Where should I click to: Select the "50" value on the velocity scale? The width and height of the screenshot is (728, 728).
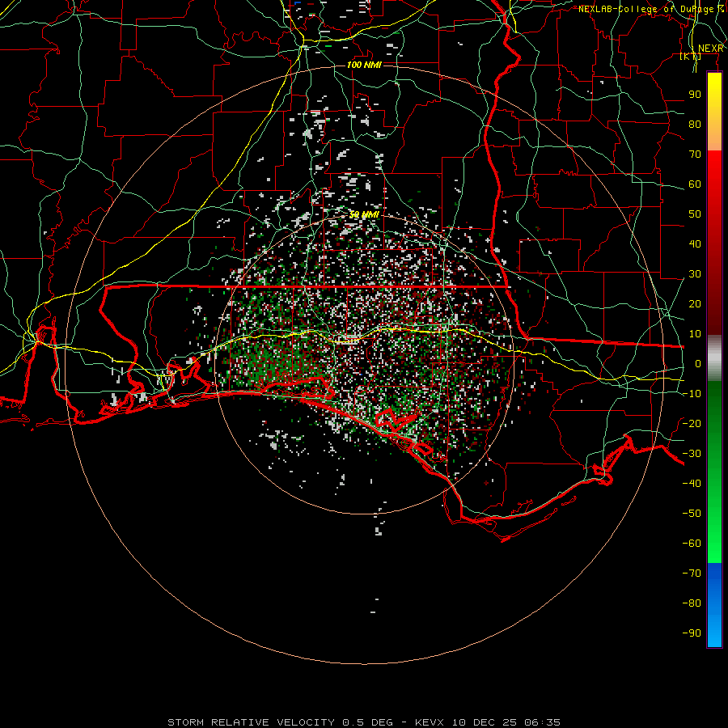[695, 214]
